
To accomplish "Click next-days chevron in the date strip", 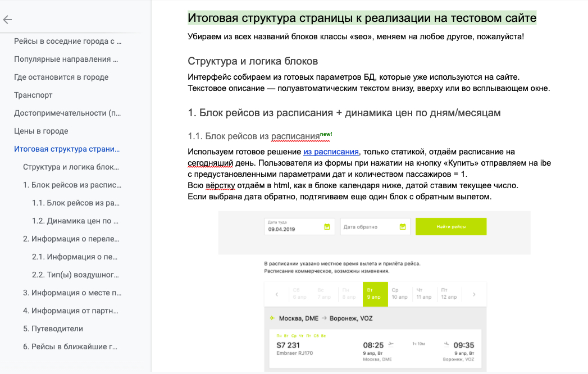I will click(474, 294).
